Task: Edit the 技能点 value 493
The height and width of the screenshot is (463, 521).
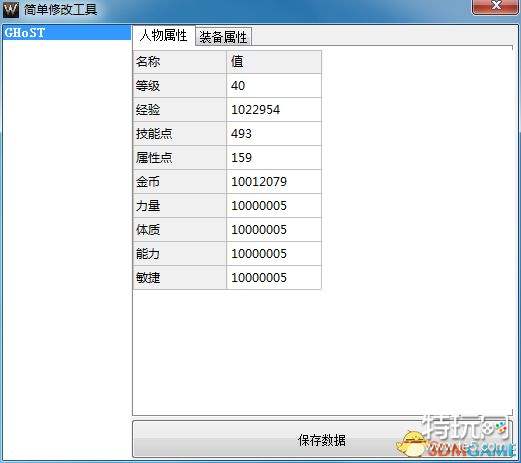Action: (x=274, y=134)
